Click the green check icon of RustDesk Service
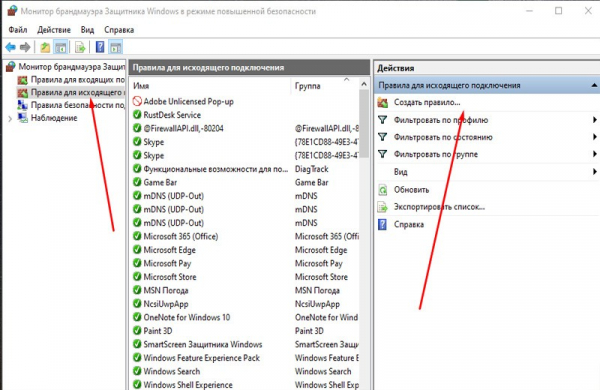This screenshot has height=390, width=600. [137, 114]
